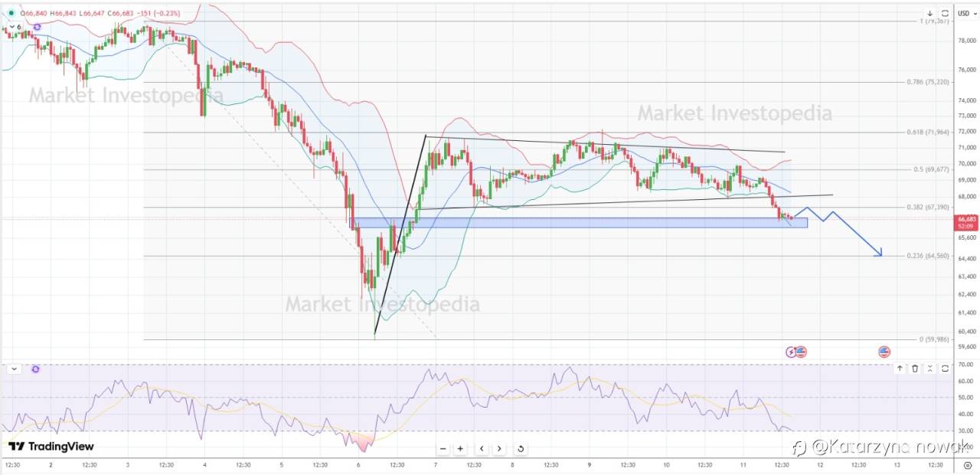The height and width of the screenshot is (475, 980).
Task: Open the TradingView logo link
Action: (51, 447)
